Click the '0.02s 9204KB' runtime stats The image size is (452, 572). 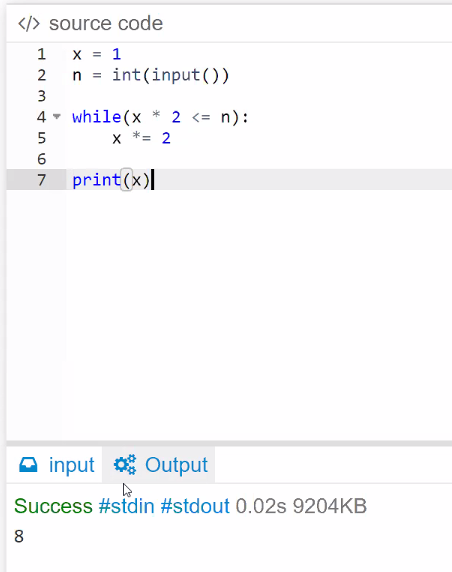coord(301,506)
